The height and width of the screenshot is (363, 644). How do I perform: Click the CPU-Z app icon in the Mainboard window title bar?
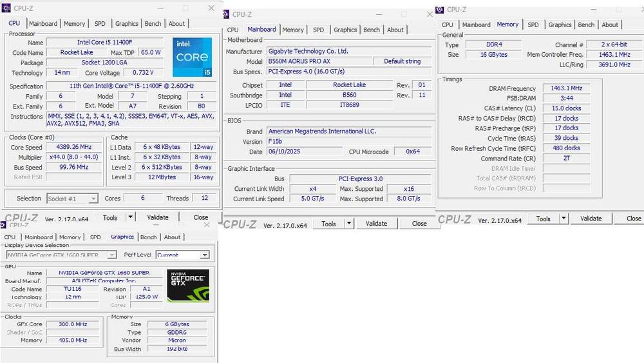226,14
